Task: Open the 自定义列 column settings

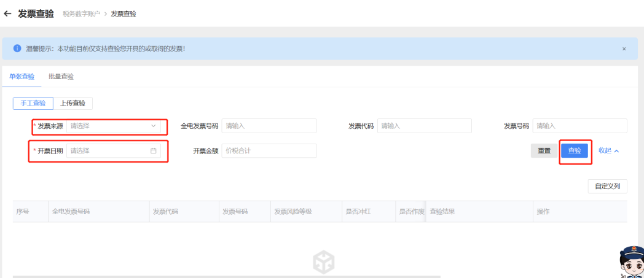Action: click(607, 187)
